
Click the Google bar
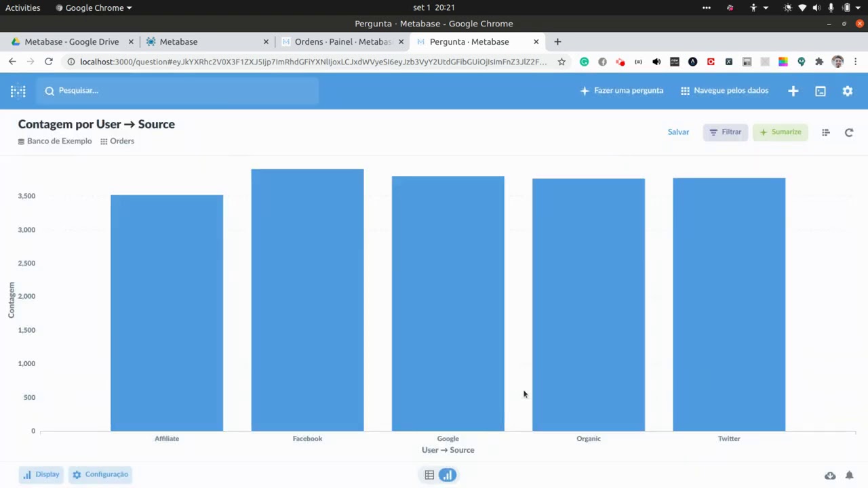click(x=448, y=304)
